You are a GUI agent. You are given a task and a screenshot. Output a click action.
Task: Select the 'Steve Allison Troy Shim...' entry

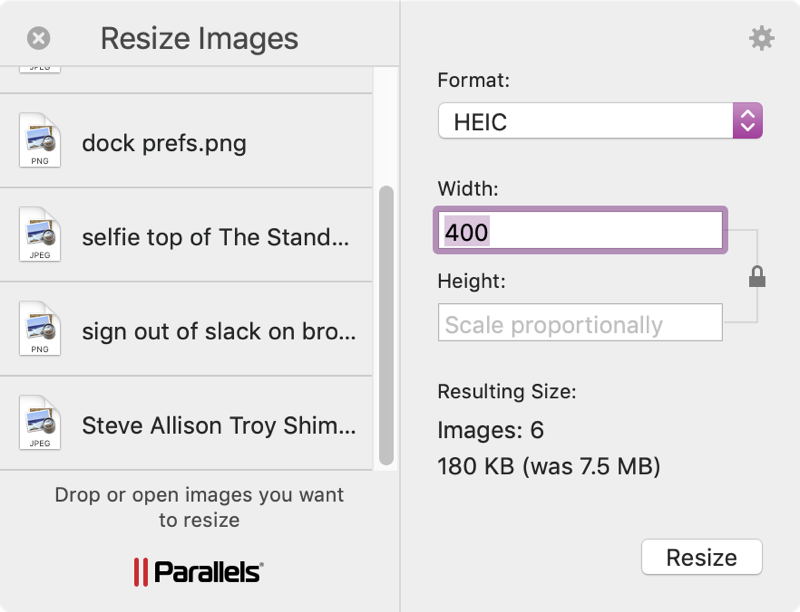pyautogui.click(x=218, y=425)
